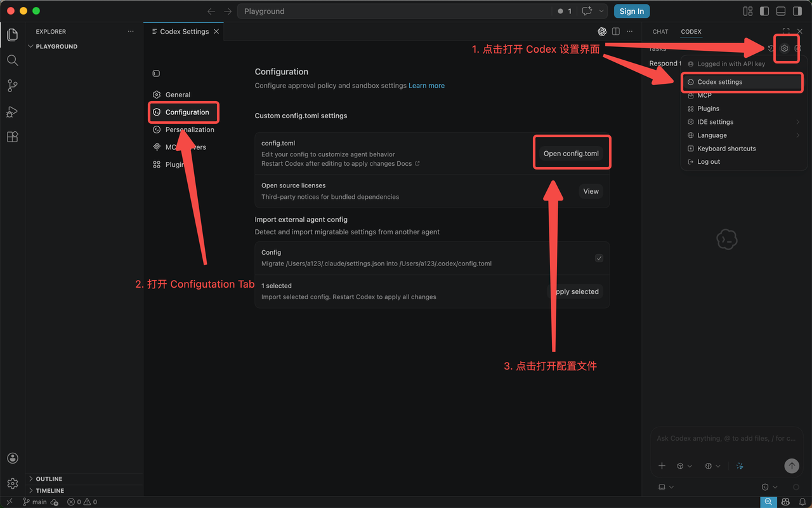
Task: Go back using the navigation arrow
Action: 211,11
